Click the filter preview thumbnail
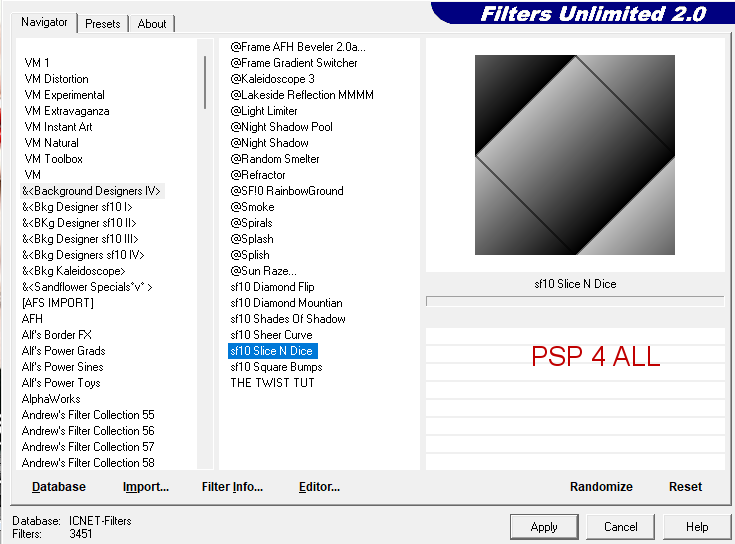 574,155
